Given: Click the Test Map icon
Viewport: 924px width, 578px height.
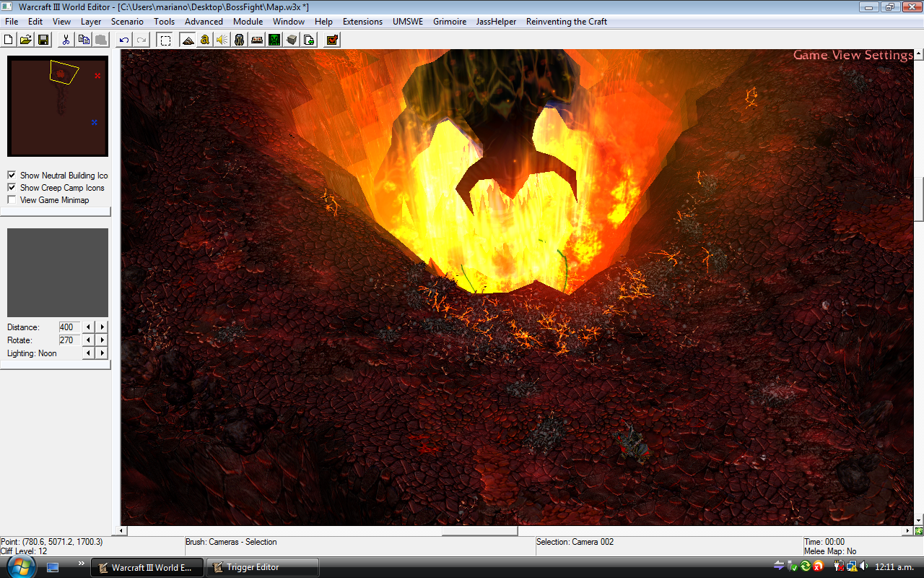Looking at the screenshot, I should [332, 40].
